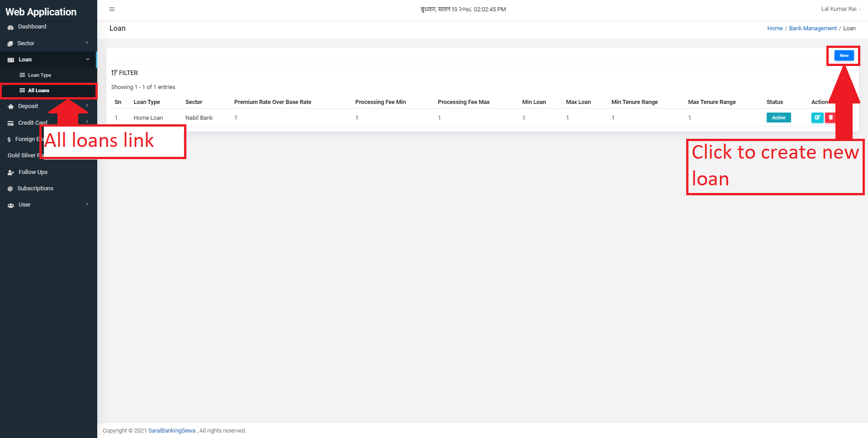Click the Processing Fee Max header
Image resolution: width=868 pixels, height=438 pixels.
coord(464,102)
